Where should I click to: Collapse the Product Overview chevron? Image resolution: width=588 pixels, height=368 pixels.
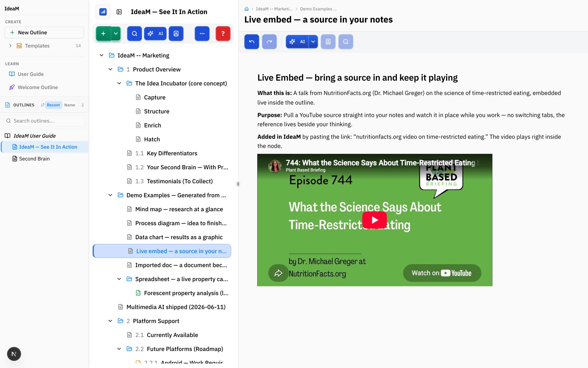pos(110,69)
